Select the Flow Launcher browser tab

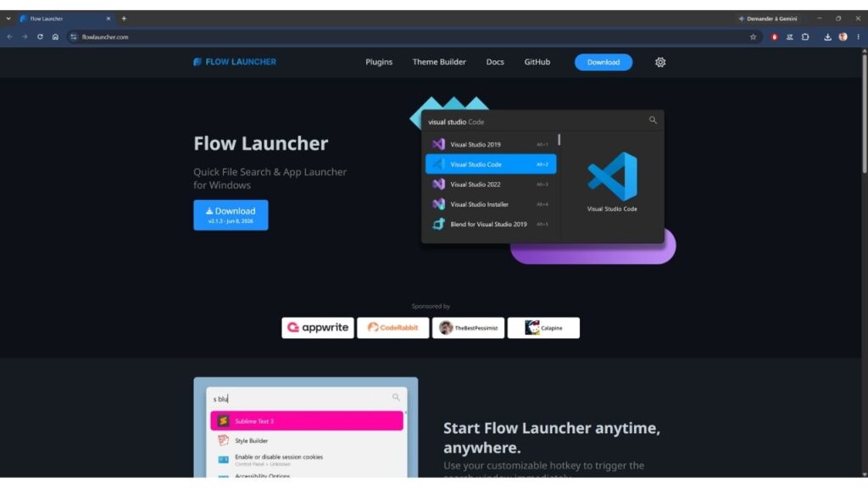click(x=64, y=19)
